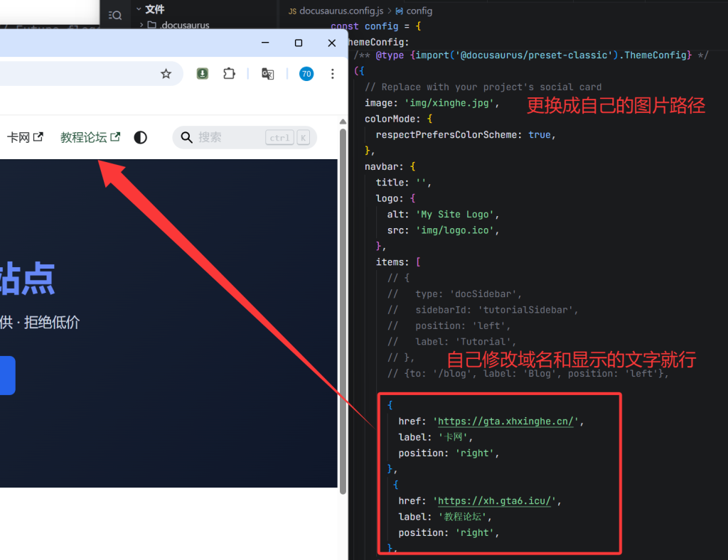The image size is (728, 560).
Task: Open the browser Extensions puzzle icon
Action: click(x=229, y=74)
